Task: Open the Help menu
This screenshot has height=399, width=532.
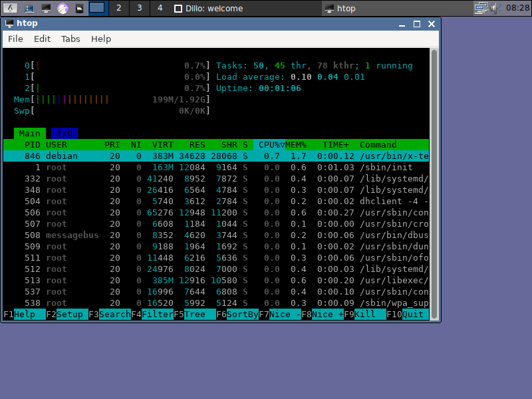Action: click(x=101, y=39)
